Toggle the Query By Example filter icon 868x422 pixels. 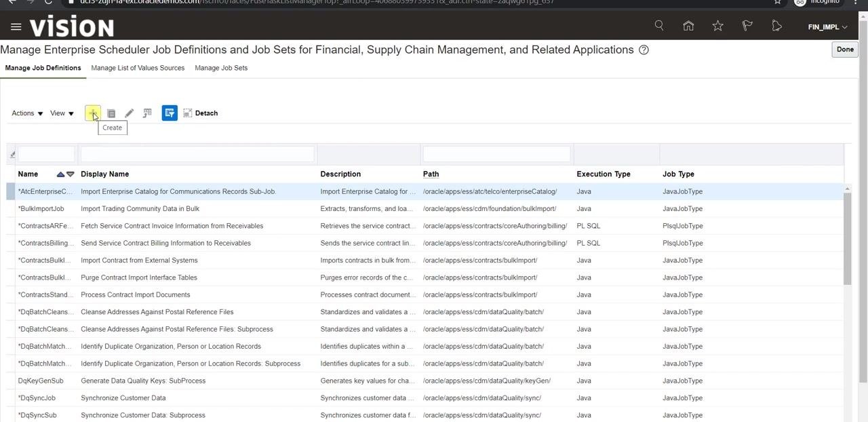pos(170,113)
